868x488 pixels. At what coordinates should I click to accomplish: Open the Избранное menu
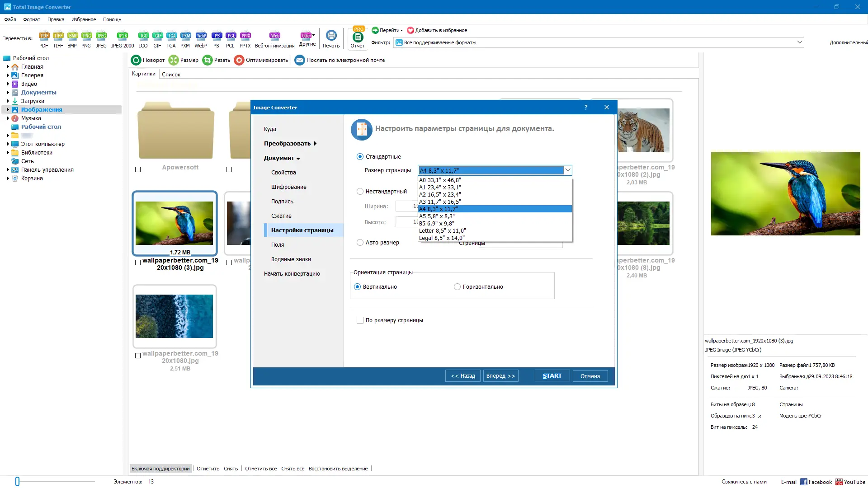tap(83, 19)
